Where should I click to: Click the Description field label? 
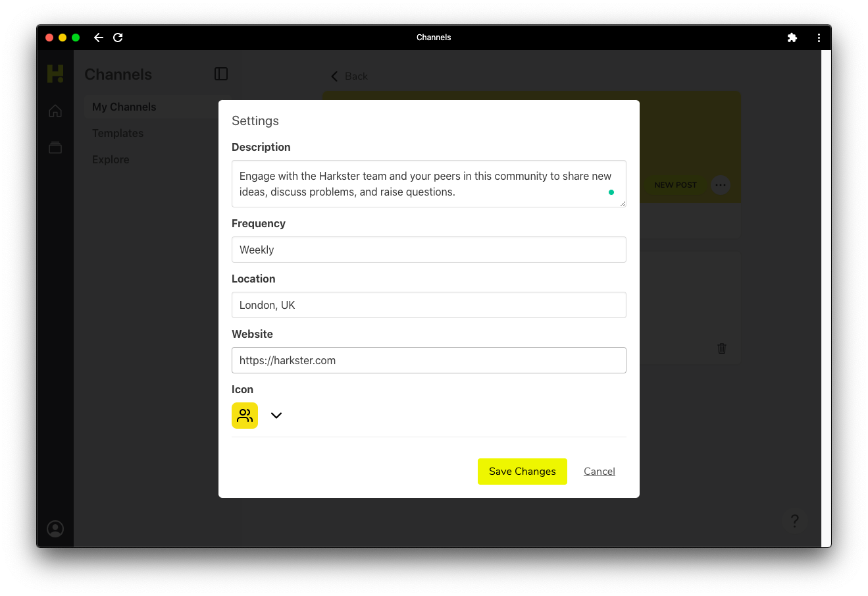click(261, 147)
